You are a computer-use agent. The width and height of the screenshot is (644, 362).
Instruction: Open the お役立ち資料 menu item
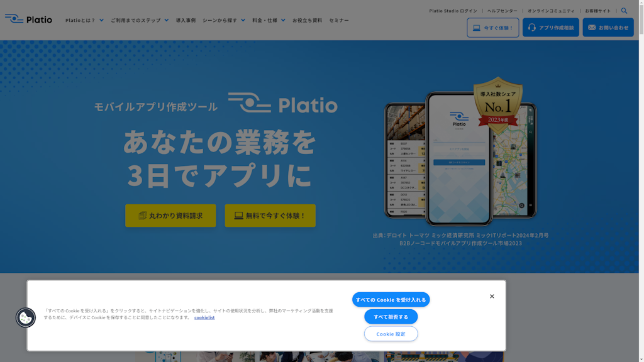click(x=307, y=20)
